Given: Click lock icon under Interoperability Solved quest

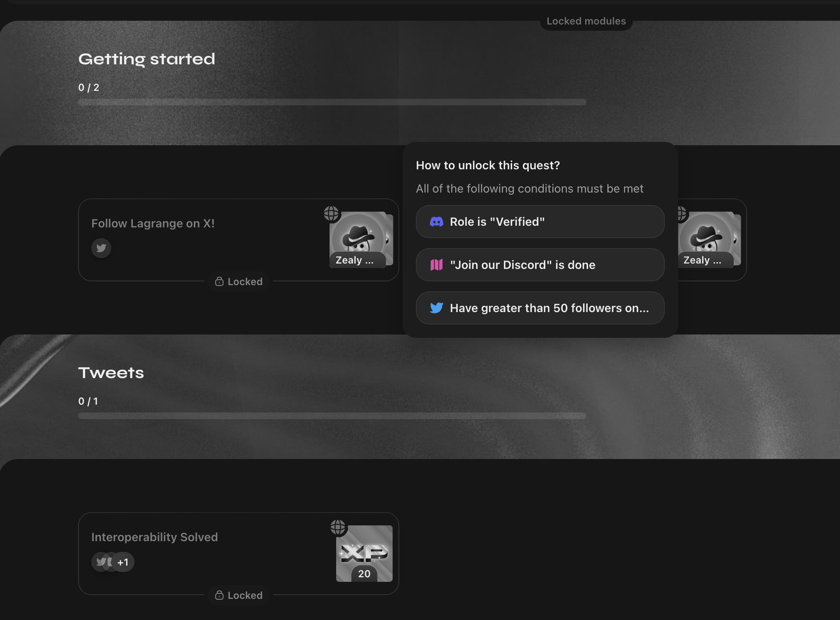Looking at the screenshot, I should click(x=219, y=596).
